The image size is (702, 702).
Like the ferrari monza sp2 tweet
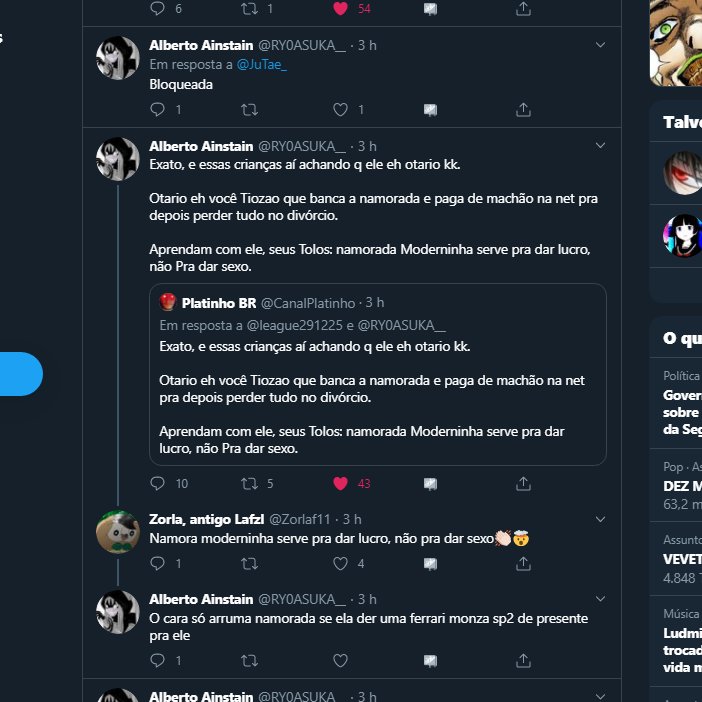point(340,660)
